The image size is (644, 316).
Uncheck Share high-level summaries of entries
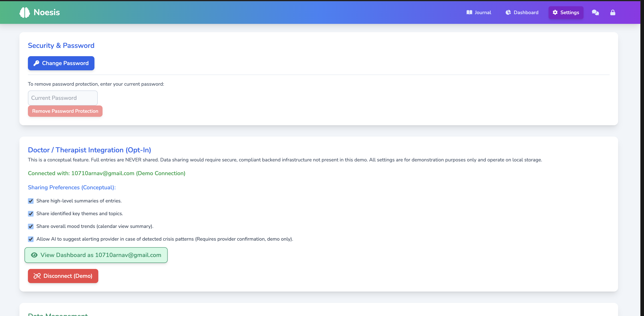click(31, 201)
